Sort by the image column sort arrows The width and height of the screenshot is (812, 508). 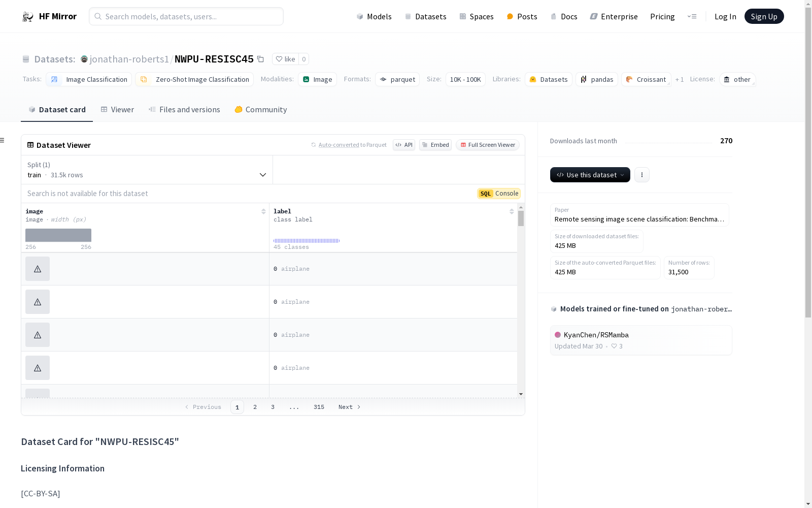(263, 211)
